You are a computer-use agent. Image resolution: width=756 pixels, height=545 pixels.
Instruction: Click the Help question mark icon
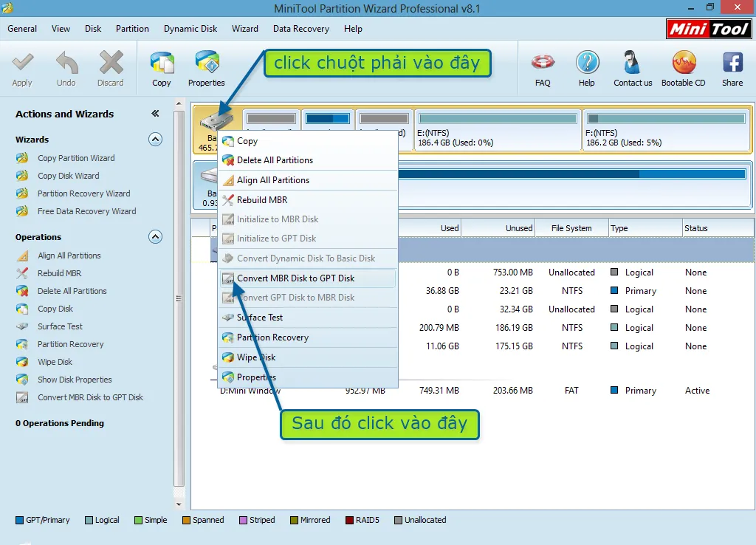point(587,62)
